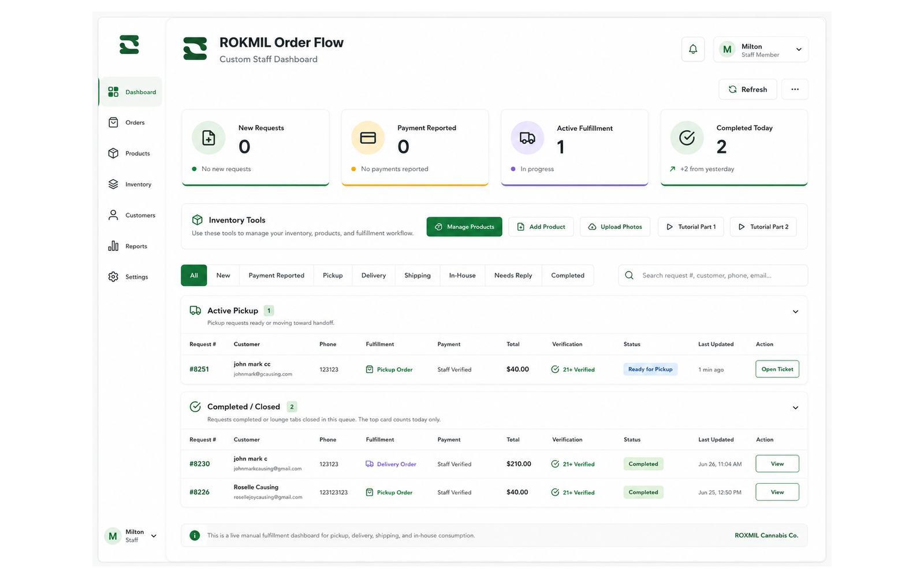Click customer name Roselle Causing

pyautogui.click(x=256, y=487)
